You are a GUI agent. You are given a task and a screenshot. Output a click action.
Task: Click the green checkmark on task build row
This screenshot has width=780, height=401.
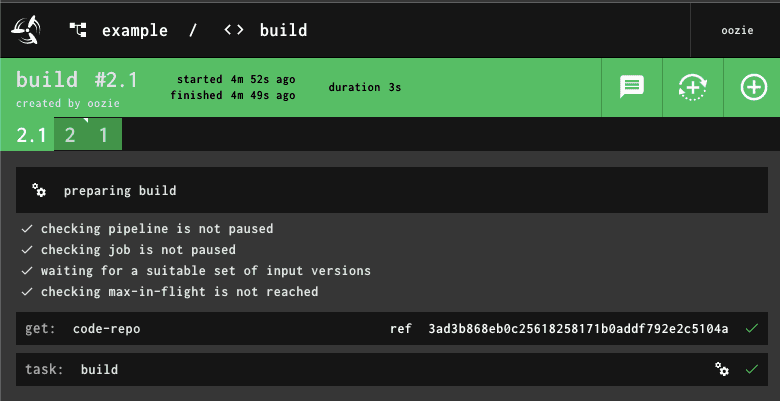click(x=752, y=369)
